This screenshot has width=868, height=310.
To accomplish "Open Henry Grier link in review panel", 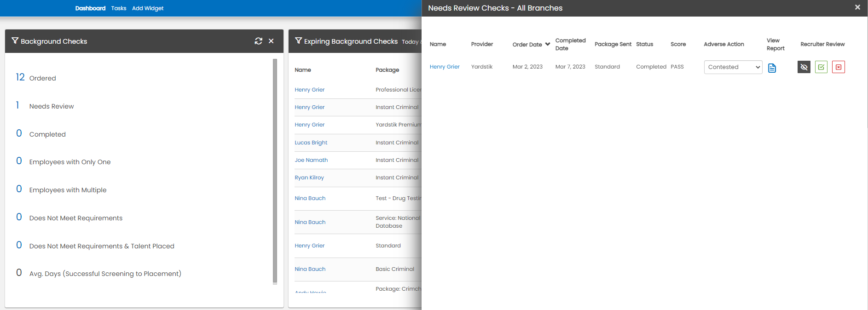I will (x=445, y=67).
